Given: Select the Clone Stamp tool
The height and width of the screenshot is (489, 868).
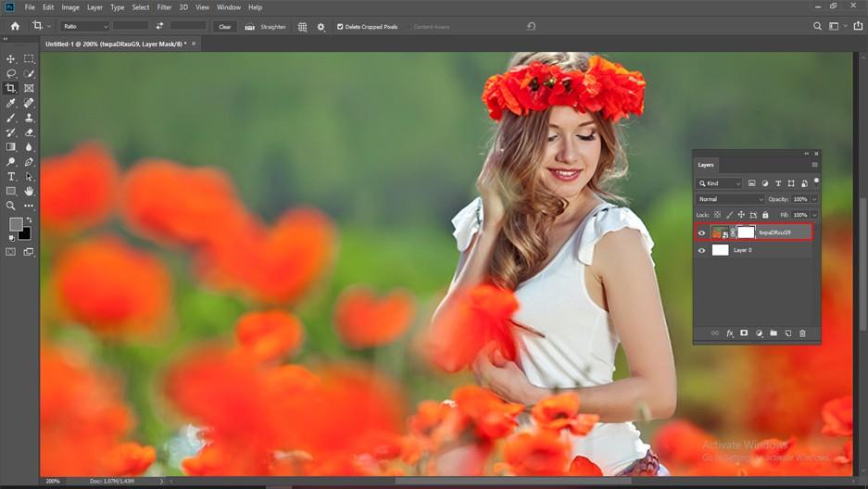Looking at the screenshot, I should (29, 118).
